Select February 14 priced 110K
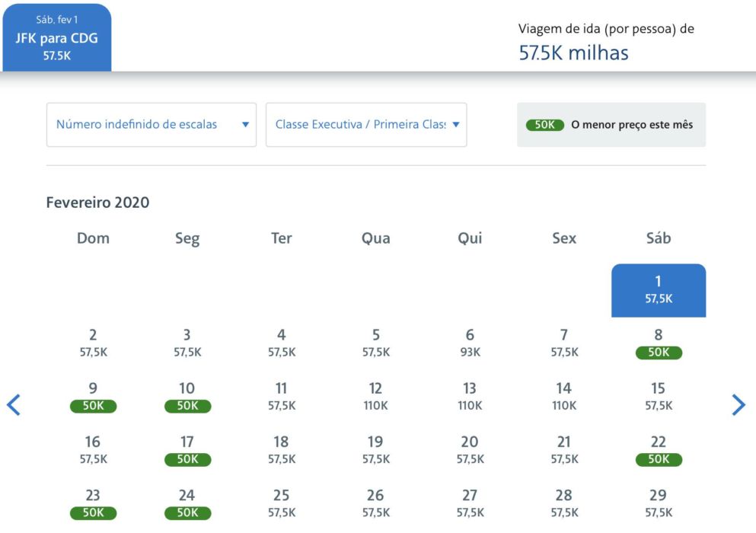 [564, 397]
